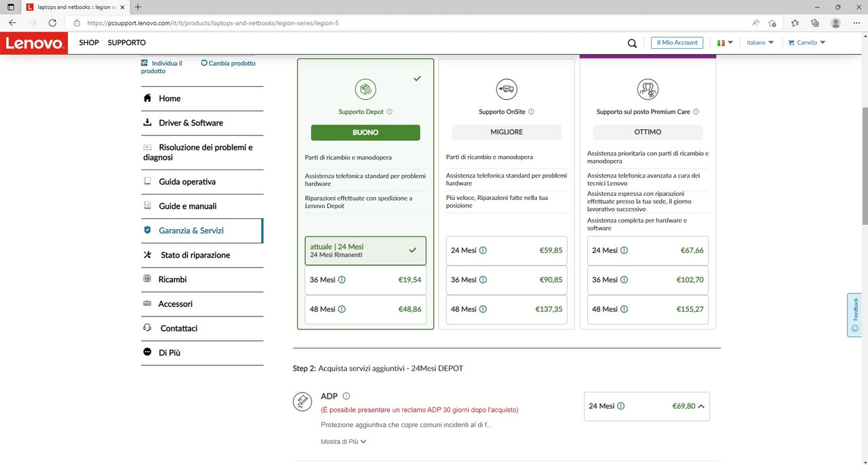Image resolution: width=868 pixels, height=465 pixels.
Task: Click the Lenovo logo
Action: point(34,43)
